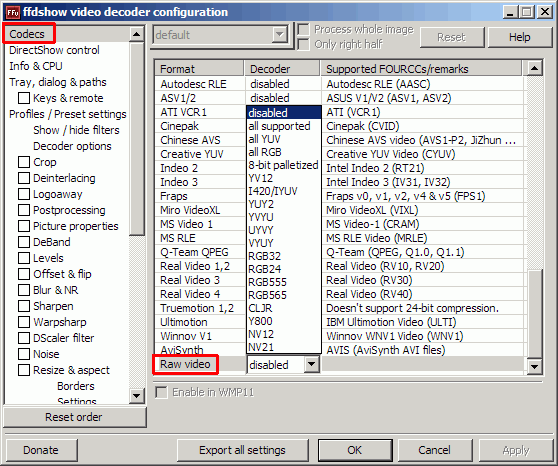Pick RGB24 in the decoder list
The image size is (558, 466).
(x=284, y=269)
